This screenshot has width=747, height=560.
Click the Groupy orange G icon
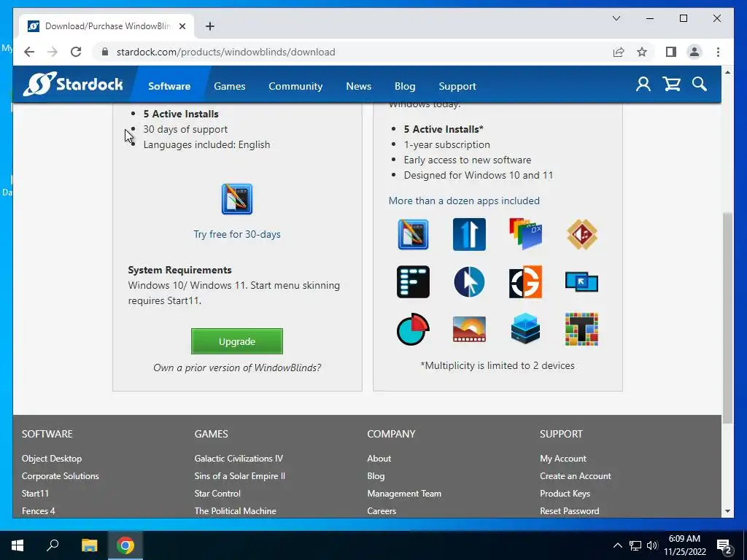525,282
